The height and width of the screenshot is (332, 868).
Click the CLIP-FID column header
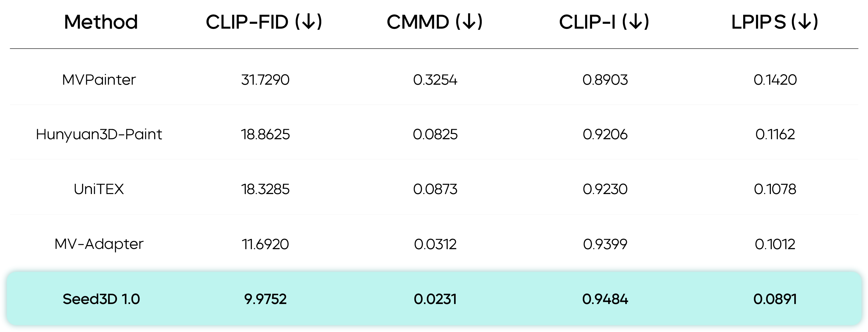(x=248, y=22)
